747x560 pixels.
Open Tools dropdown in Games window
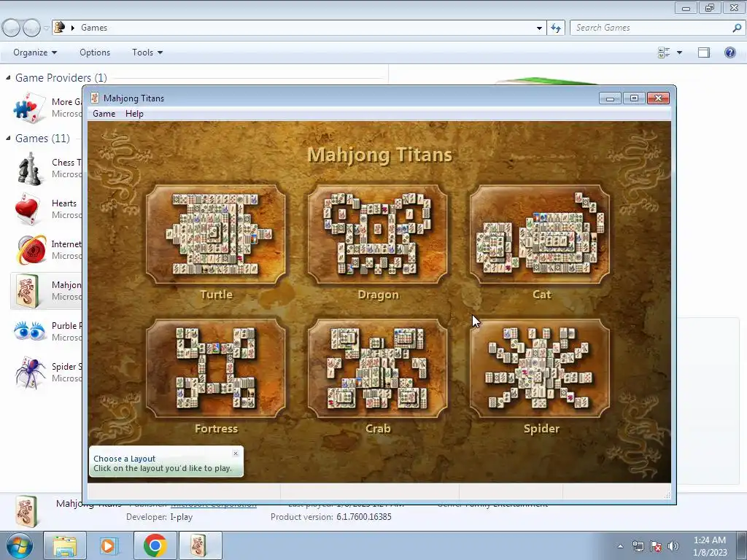(147, 52)
